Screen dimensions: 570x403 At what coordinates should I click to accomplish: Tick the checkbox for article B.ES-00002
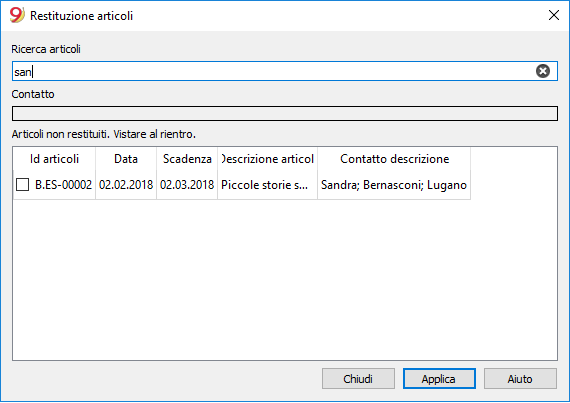(x=23, y=185)
